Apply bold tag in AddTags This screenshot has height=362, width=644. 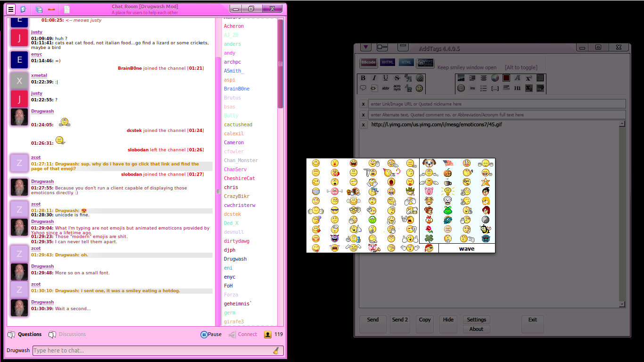pos(363,78)
